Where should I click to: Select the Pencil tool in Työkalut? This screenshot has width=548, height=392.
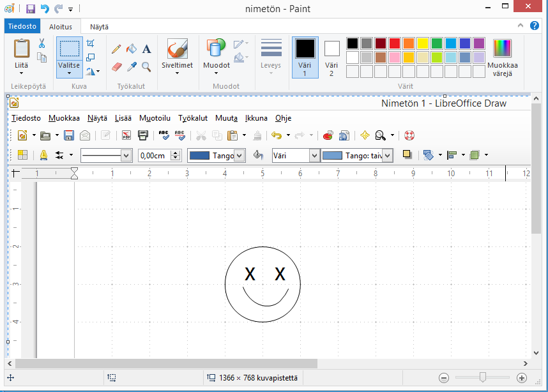[116, 49]
